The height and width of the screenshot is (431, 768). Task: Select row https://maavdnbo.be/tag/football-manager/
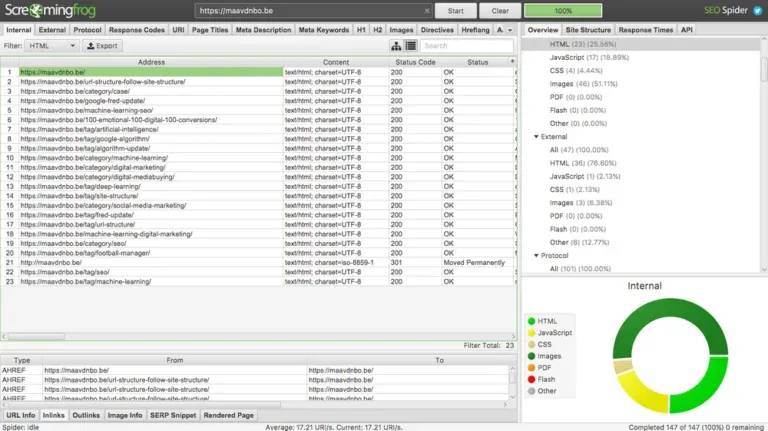pyautogui.click(x=258, y=253)
